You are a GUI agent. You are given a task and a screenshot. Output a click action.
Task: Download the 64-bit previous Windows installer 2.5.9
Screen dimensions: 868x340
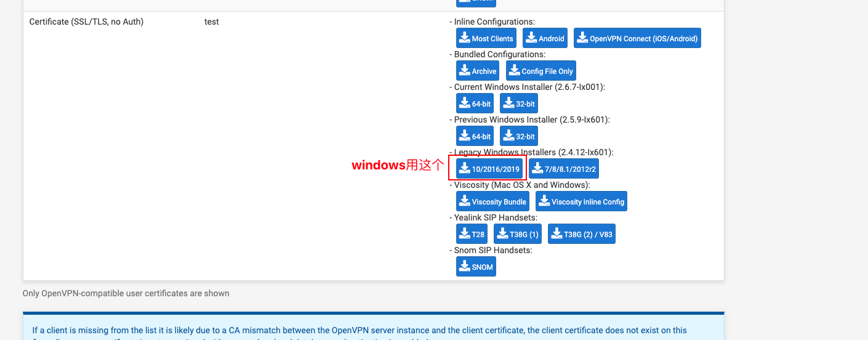[x=475, y=136]
